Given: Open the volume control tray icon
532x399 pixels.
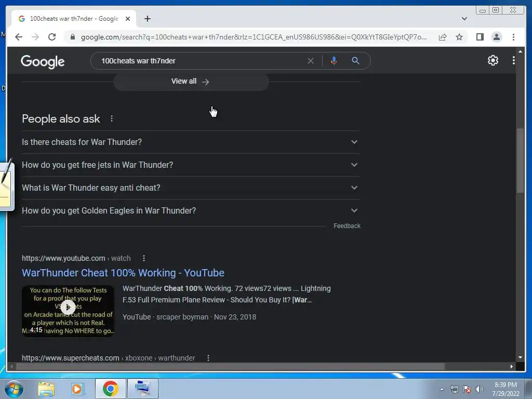Looking at the screenshot, I should point(480,389).
